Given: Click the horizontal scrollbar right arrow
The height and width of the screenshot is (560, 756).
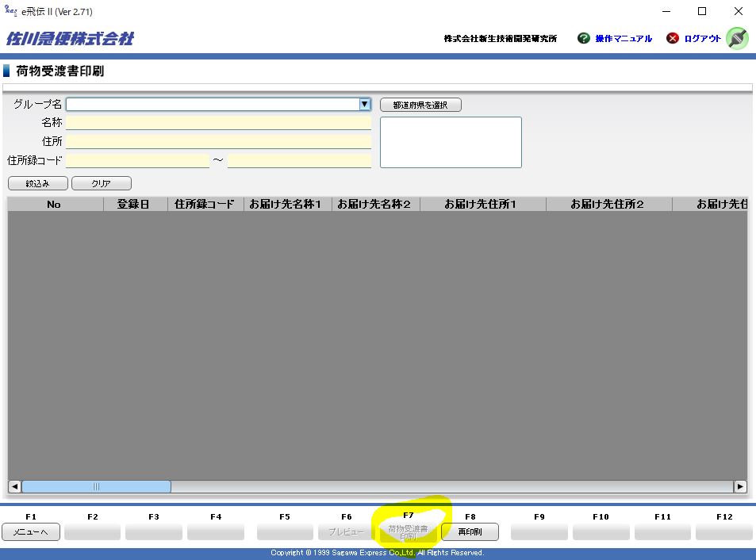Looking at the screenshot, I should click(x=740, y=486).
